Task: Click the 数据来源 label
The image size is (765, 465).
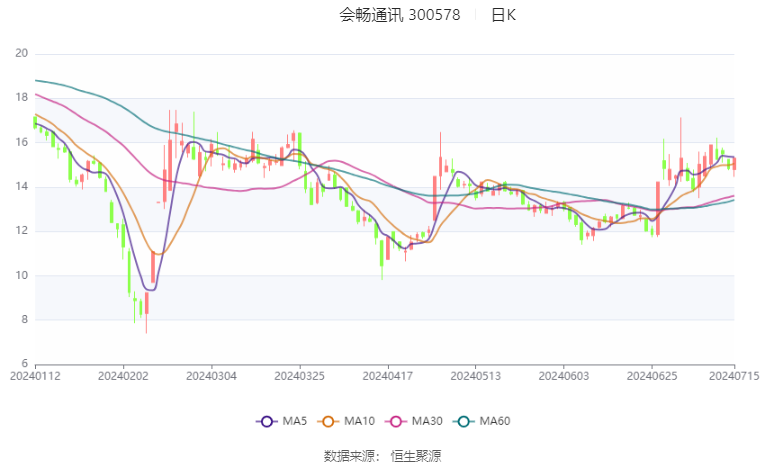Action: (349, 456)
